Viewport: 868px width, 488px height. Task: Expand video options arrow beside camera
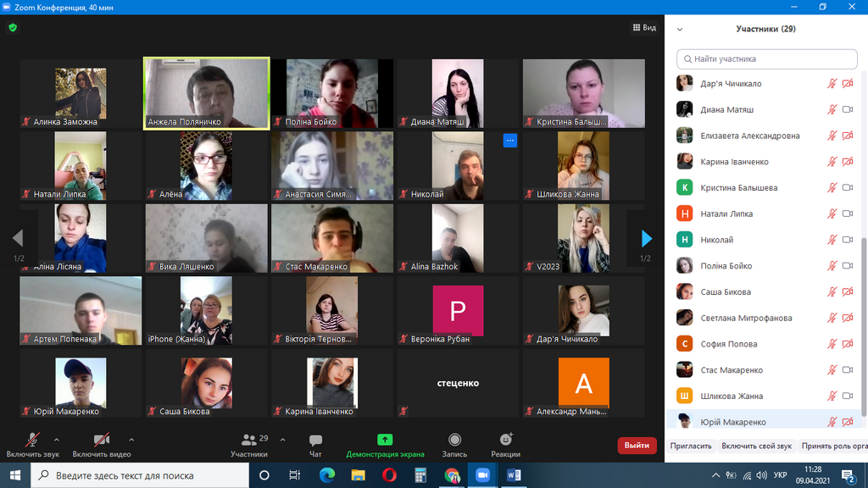131,440
